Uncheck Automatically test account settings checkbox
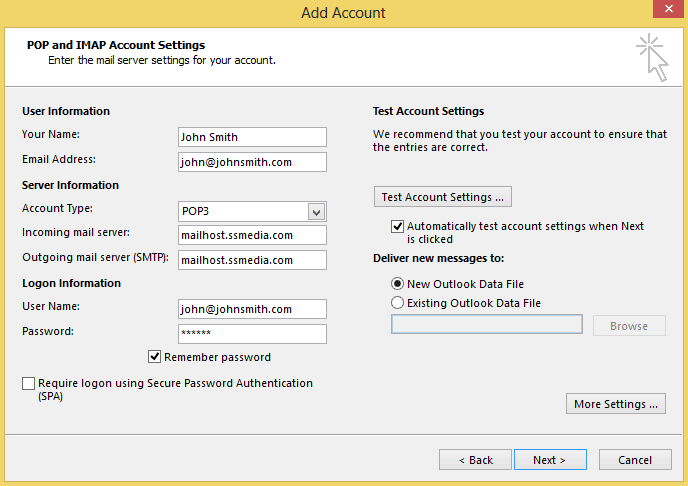Image resolution: width=688 pixels, height=486 pixels. tap(397, 226)
